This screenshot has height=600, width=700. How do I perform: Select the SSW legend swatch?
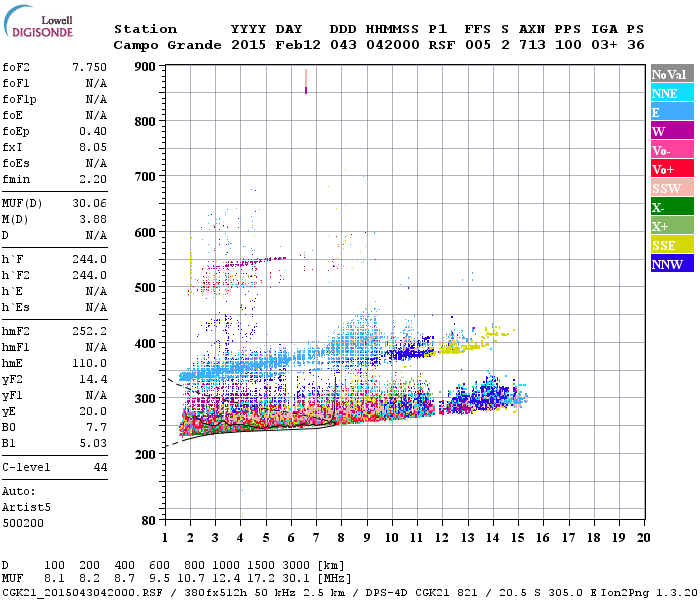(x=672, y=188)
